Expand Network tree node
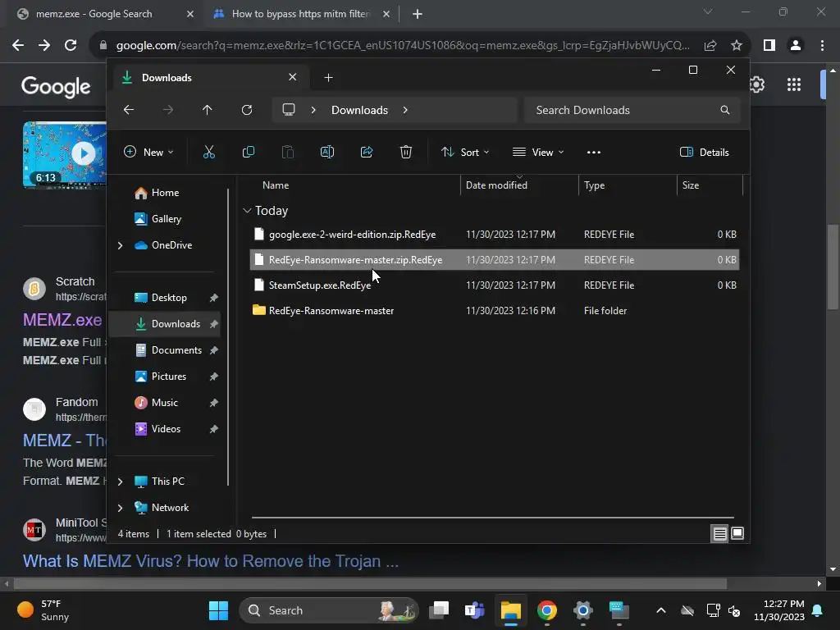This screenshot has width=840, height=630. point(120,508)
